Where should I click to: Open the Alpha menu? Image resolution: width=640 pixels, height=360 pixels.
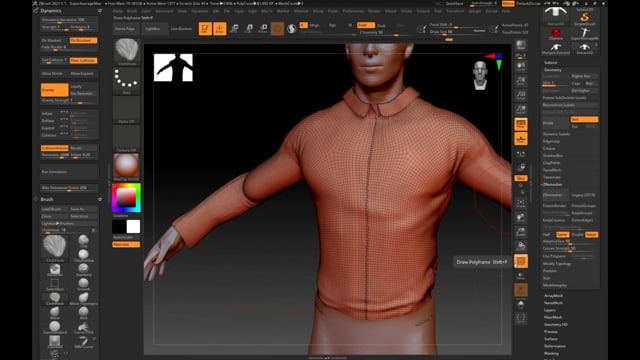pos(118,11)
